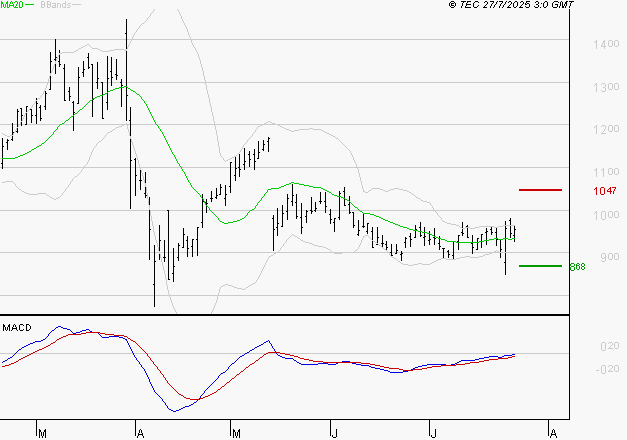The image size is (627, 440).
Task: Click the red 1047 resistance value
Action: click(605, 191)
